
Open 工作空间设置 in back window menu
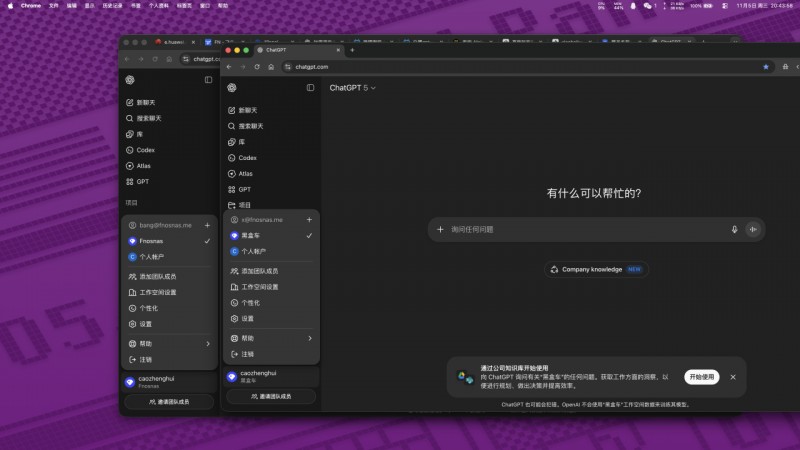click(169, 292)
